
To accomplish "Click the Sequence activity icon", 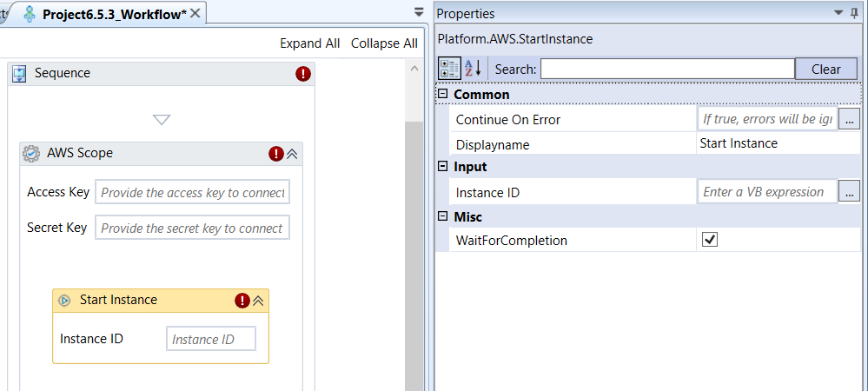I will tap(19, 73).
